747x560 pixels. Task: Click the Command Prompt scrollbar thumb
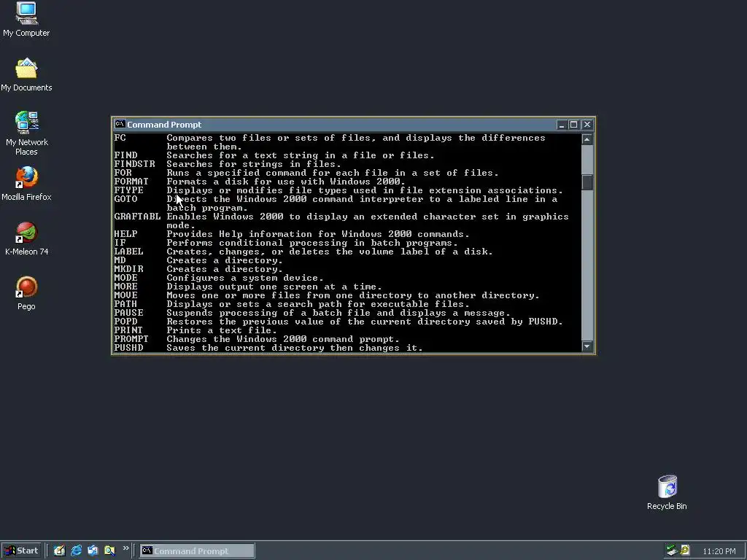(587, 182)
